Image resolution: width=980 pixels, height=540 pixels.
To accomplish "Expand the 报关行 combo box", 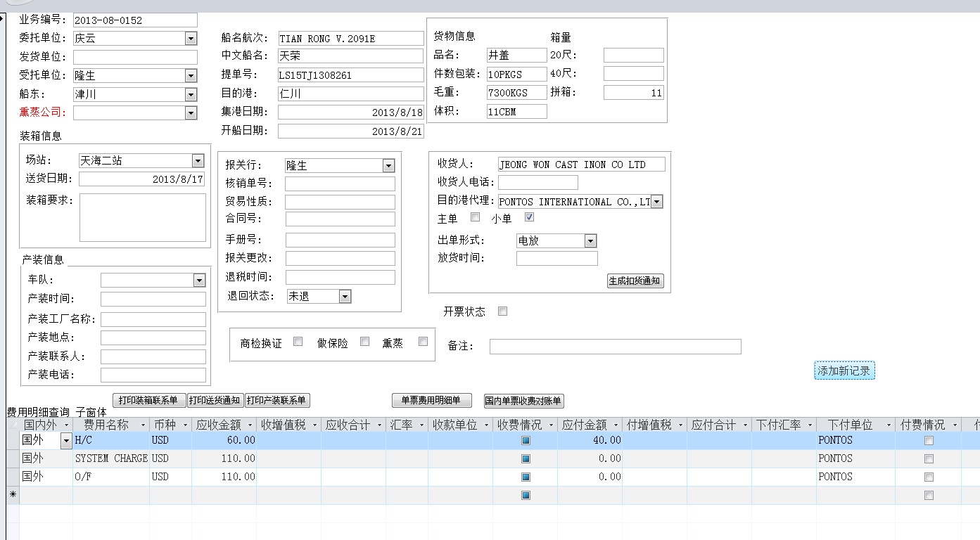I will tap(388, 166).
